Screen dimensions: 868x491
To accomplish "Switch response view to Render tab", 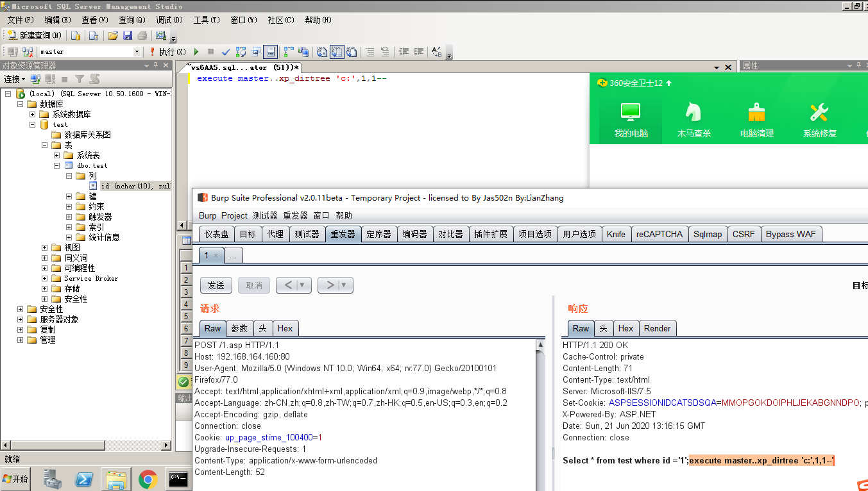I will click(x=657, y=328).
